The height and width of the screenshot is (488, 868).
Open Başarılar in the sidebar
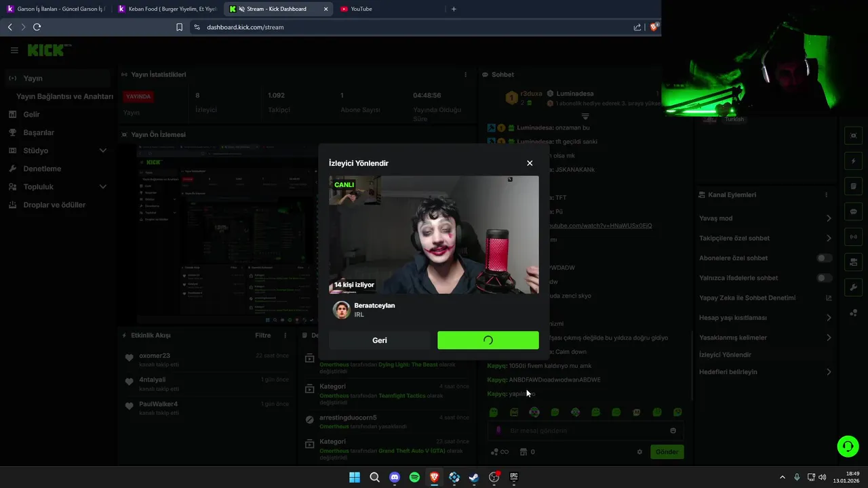click(39, 133)
